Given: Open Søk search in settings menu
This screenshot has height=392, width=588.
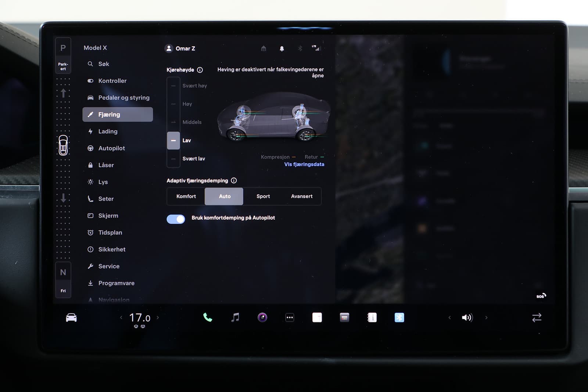Looking at the screenshot, I should tap(118, 64).
